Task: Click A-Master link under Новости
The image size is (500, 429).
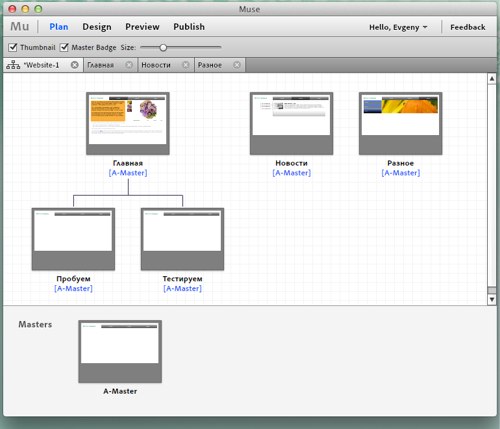Action: coord(291,173)
